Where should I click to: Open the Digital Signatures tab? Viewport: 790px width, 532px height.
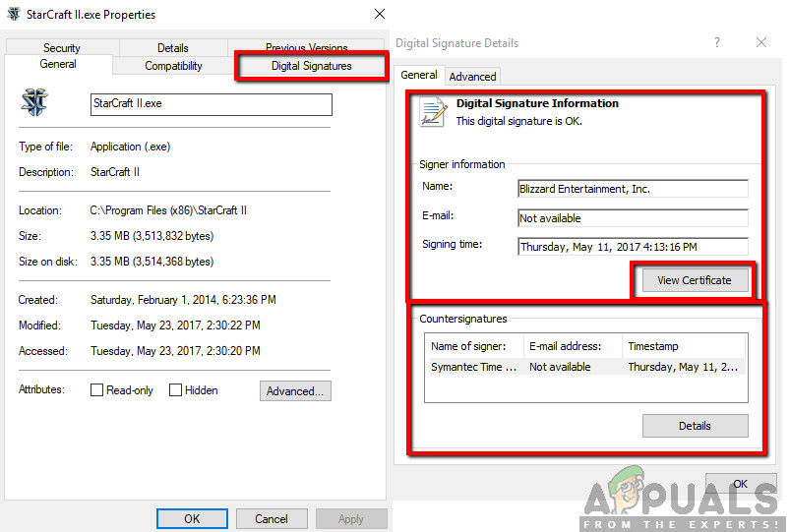pyautogui.click(x=311, y=66)
